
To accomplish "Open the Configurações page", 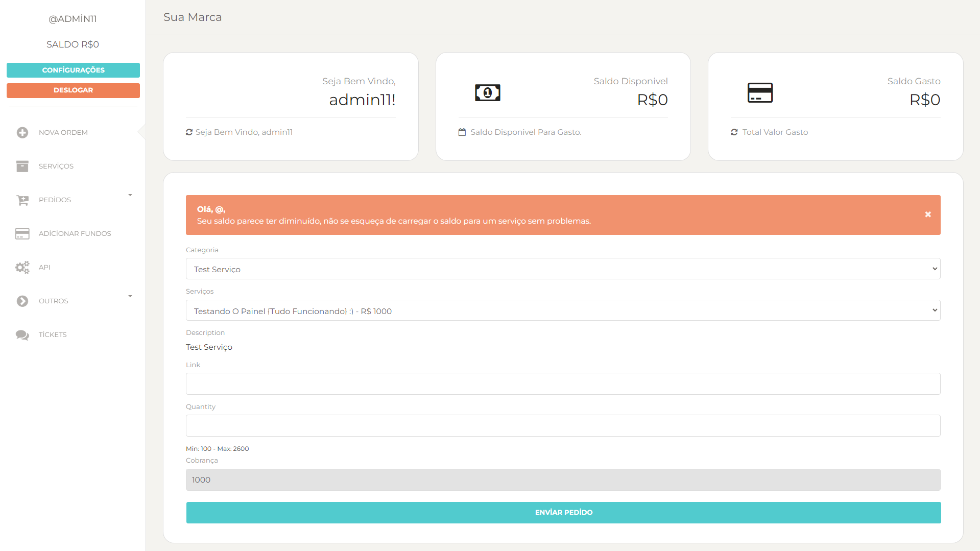I will (x=73, y=70).
